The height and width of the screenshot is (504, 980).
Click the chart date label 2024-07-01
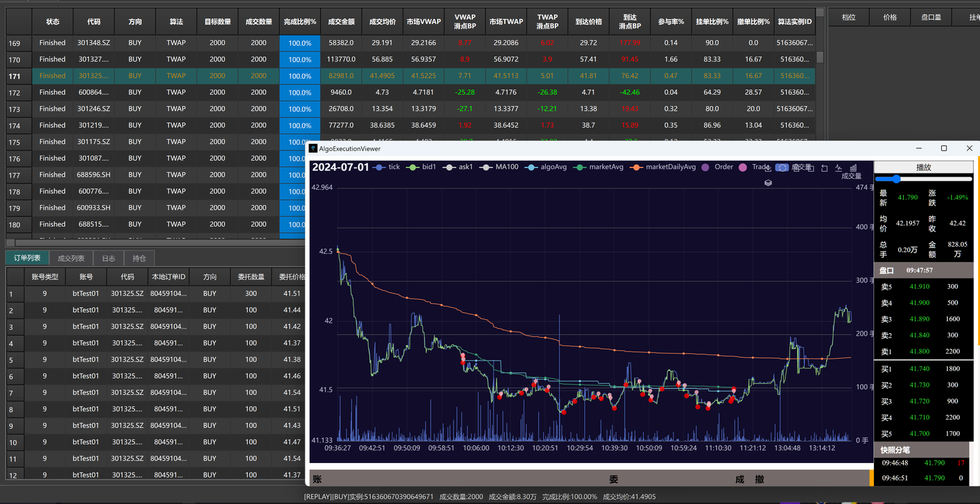point(340,167)
